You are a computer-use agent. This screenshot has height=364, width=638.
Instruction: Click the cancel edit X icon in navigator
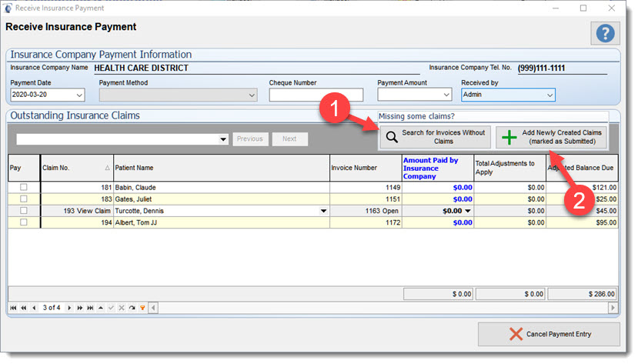click(x=122, y=308)
